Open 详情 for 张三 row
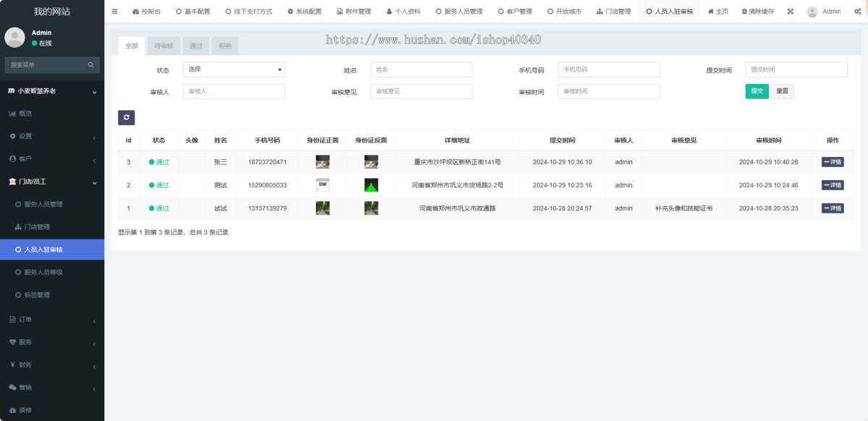Screen dimensions: 868x421 point(833,162)
